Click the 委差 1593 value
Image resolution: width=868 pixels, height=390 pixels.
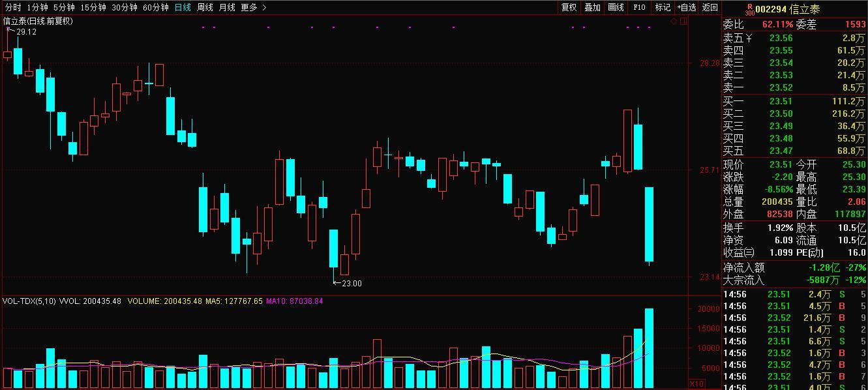pyautogui.click(x=855, y=24)
